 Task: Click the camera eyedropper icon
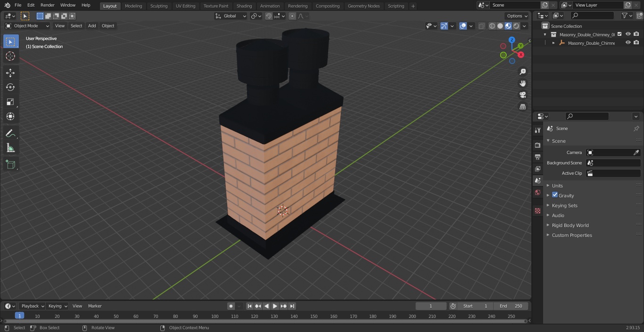pos(636,153)
